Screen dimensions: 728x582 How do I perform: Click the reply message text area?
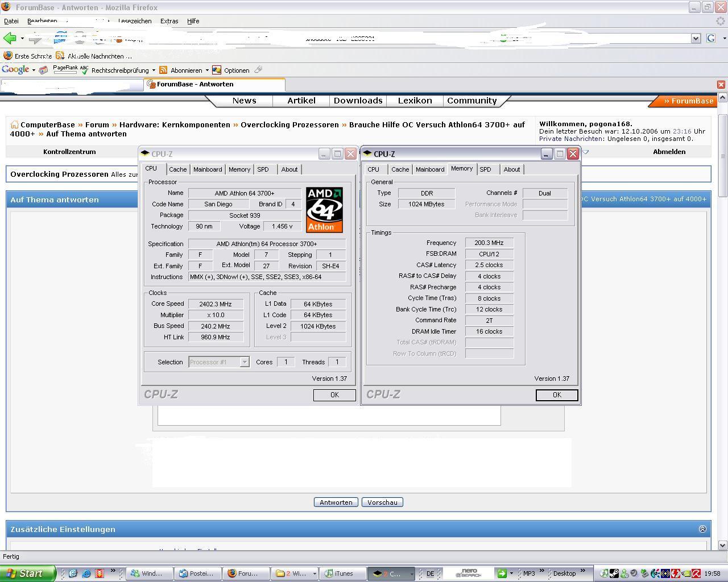[x=329, y=415]
